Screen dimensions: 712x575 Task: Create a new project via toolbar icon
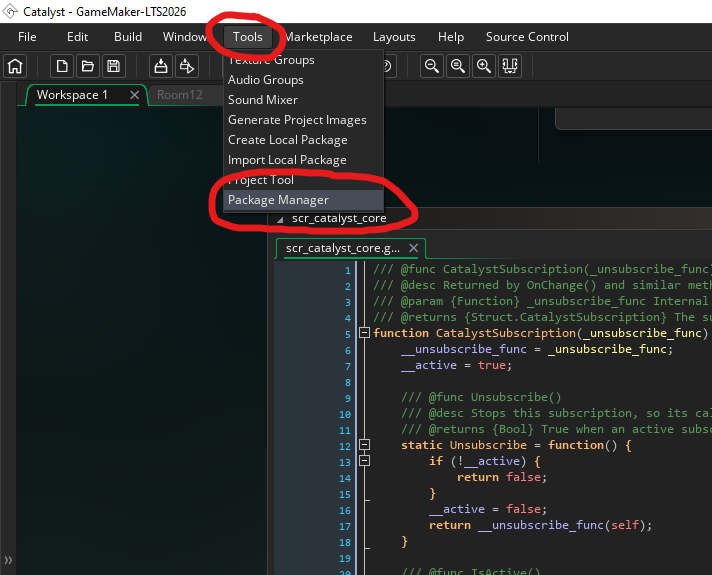[62, 66]
